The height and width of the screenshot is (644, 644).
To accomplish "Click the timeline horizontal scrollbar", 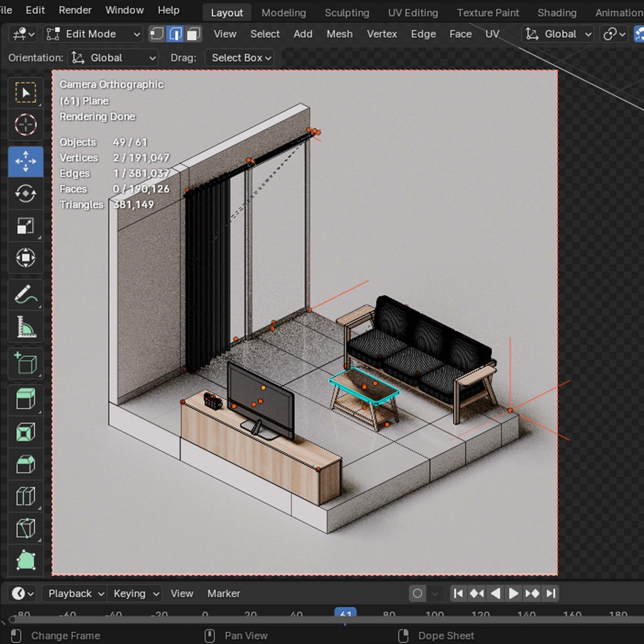I will point(327,620).
